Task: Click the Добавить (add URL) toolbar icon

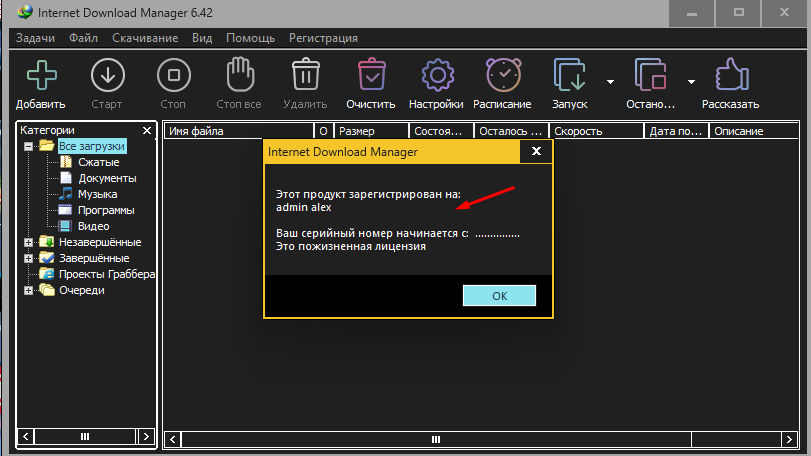Action: [41, 75]
